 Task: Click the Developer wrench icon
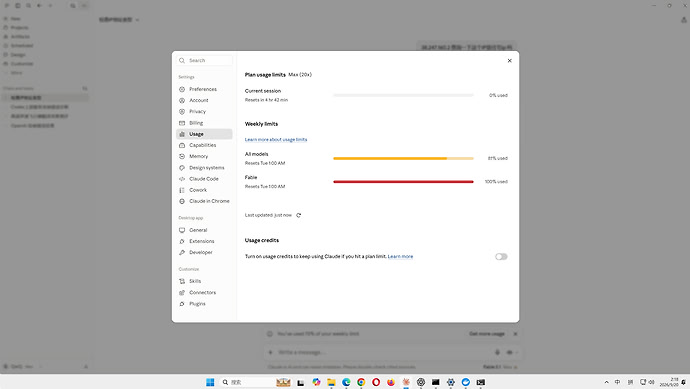click(x=182, y=253)
